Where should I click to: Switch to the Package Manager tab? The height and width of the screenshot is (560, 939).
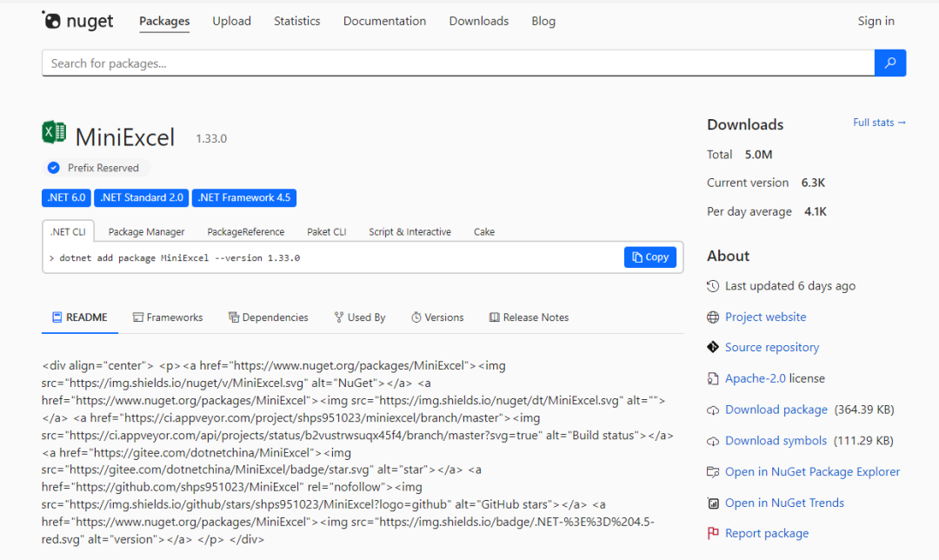(x=146, y=232)
